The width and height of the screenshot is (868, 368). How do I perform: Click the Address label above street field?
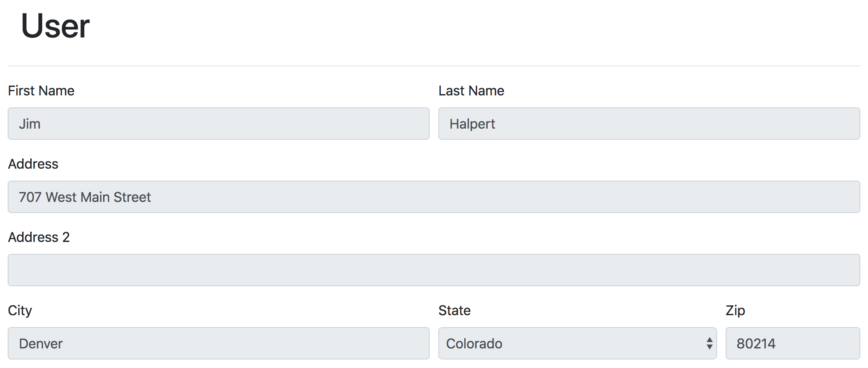click(33, 164)
